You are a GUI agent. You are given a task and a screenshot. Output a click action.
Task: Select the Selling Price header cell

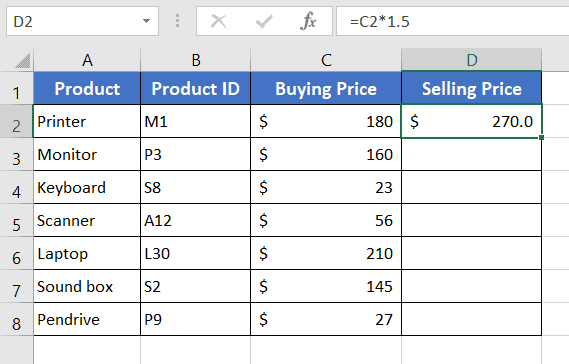tap(472, 88)
